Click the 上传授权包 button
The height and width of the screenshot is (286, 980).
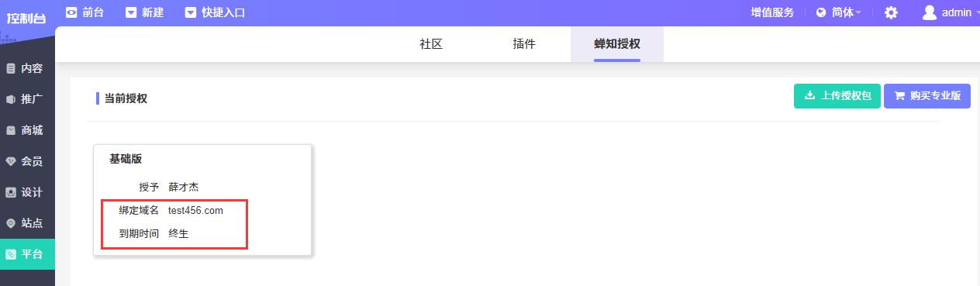coord(837,96)
